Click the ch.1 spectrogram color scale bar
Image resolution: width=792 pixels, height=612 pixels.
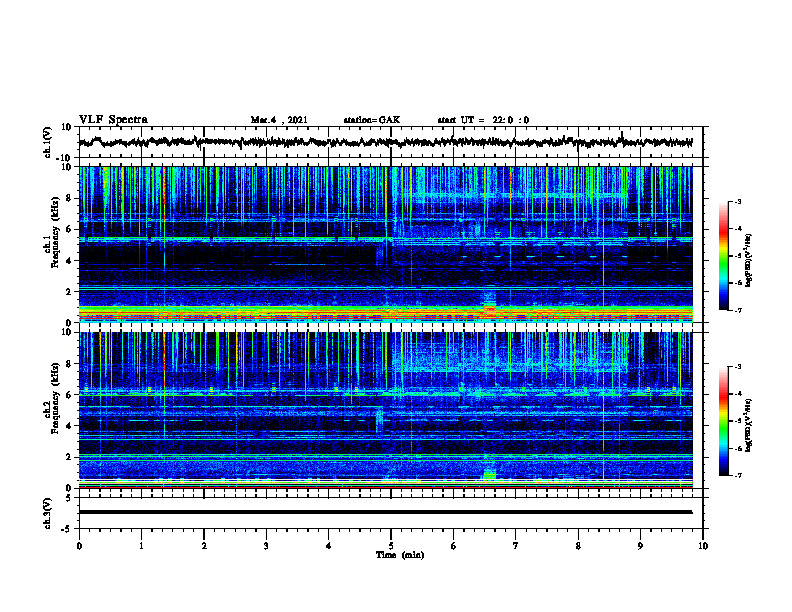724,256
